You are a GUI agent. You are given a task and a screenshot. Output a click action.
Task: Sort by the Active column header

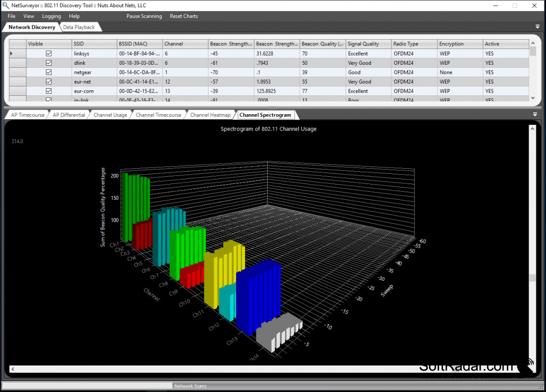(x=506, y=44)
